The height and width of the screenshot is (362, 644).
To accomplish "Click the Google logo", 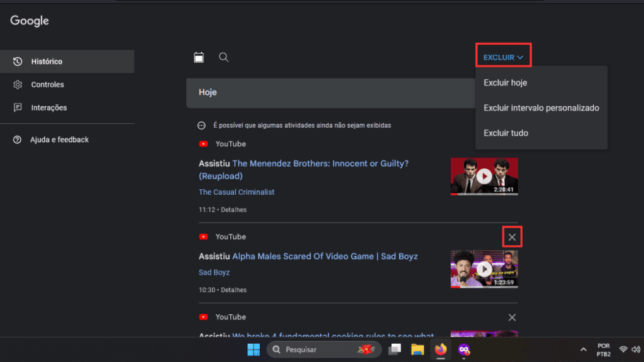I will coord(29,21).
